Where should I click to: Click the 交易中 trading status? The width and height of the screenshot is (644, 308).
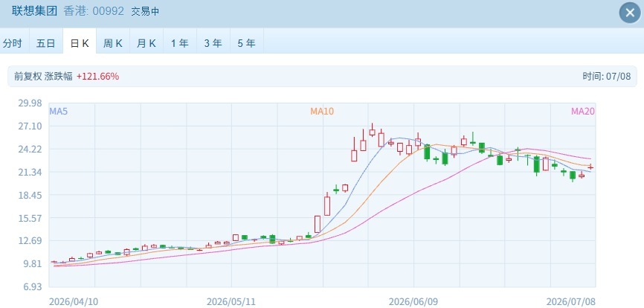coord(145,11)
